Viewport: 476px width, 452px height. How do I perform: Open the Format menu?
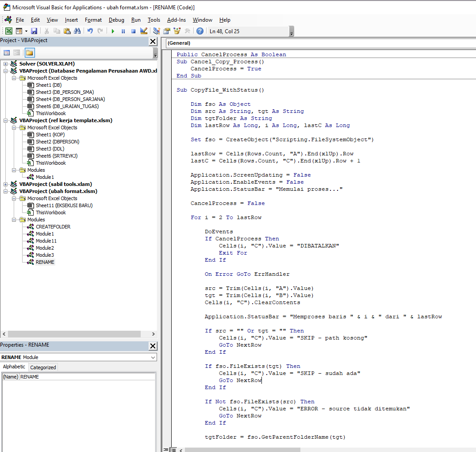click(x=93, y=20)
